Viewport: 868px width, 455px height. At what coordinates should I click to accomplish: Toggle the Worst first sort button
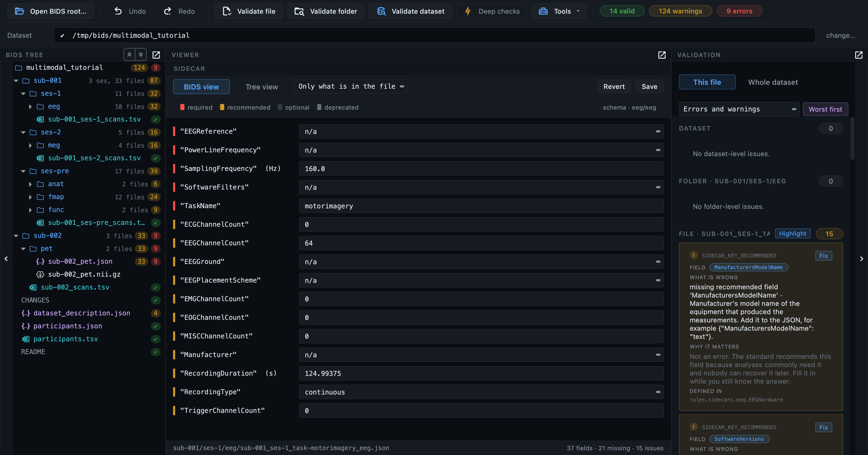pos(825,109)
